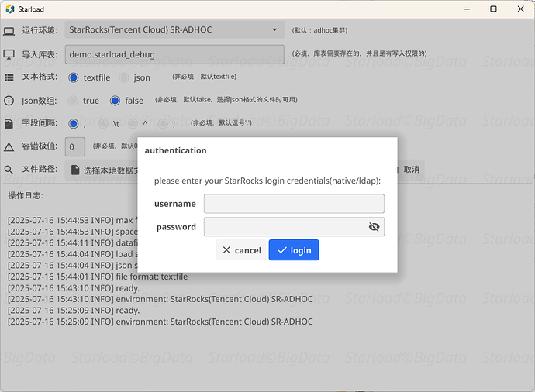Select false for Json数组
This screenshot has width=535, height=392.
115,101
